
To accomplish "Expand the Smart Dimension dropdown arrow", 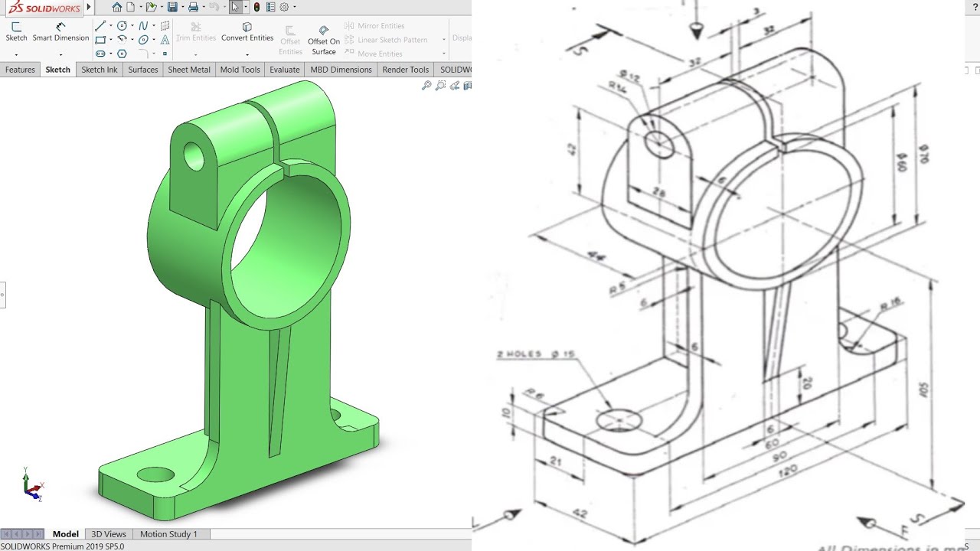I will (x=60, y=55).
